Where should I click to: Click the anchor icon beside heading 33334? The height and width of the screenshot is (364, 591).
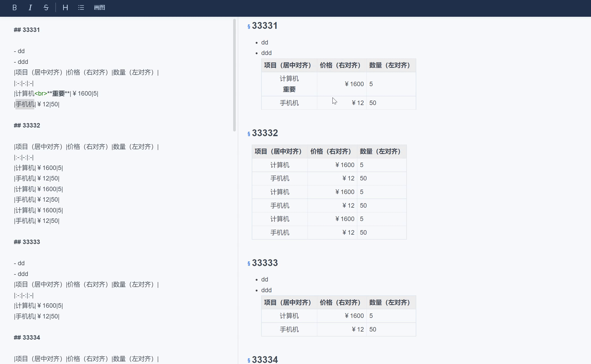pyautogui.click(x=248, y=360)
